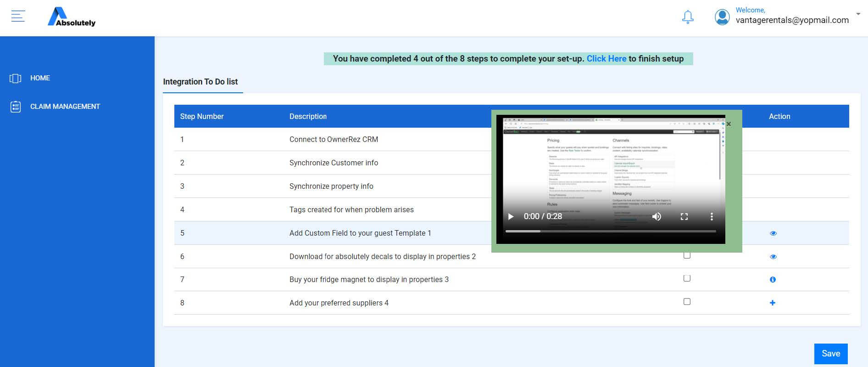Select the Integration To Do list tab

coord(200,82)
